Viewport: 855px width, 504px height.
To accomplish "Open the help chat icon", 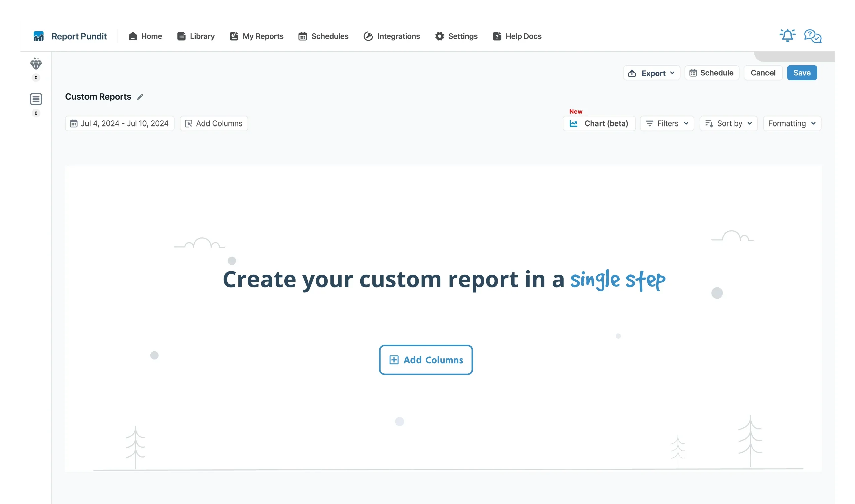I will point(813,35).
